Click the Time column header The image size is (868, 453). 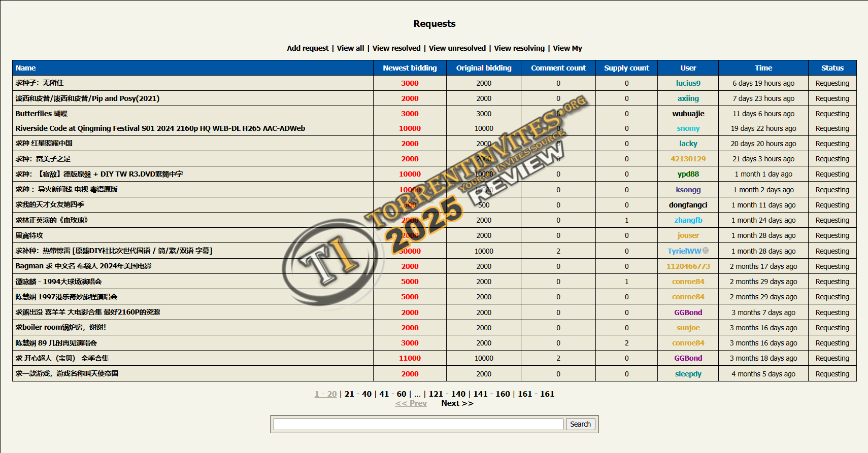coord(763,68)
